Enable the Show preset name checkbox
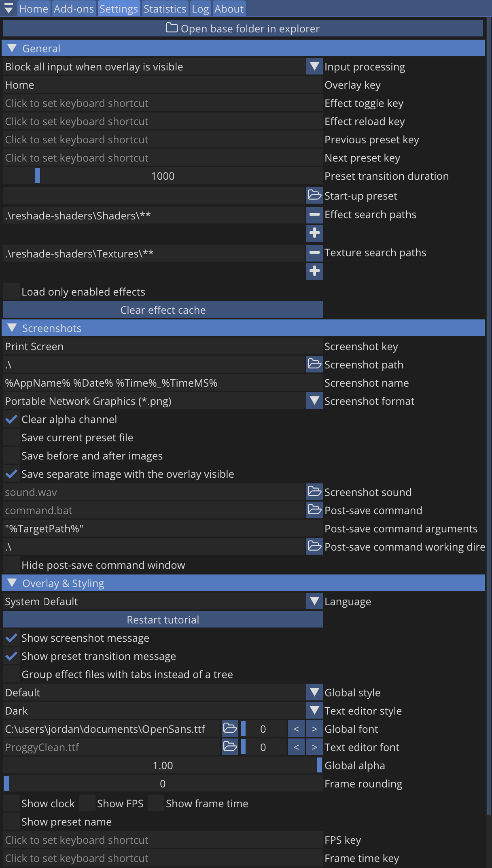This screenshot has height=868, width=492. (x=11, y=821)
